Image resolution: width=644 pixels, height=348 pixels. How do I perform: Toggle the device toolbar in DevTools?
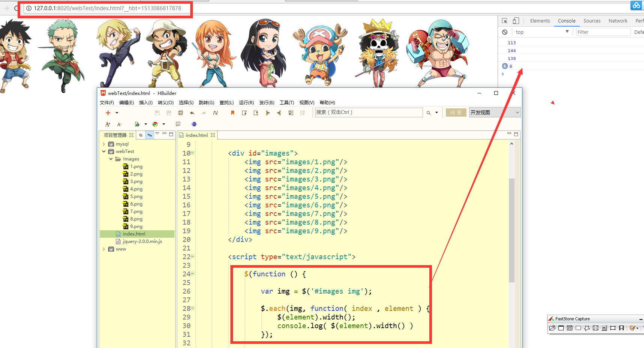coord(516,21)
